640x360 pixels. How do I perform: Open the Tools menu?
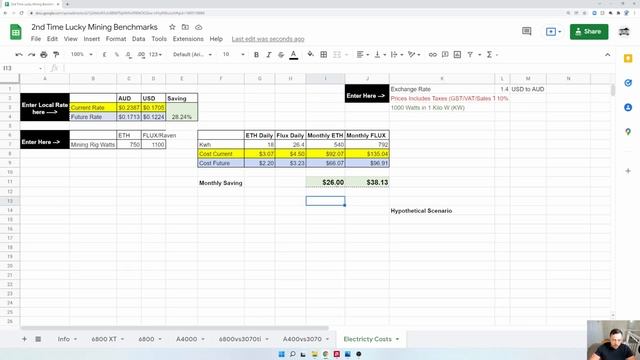coord(159,39)
